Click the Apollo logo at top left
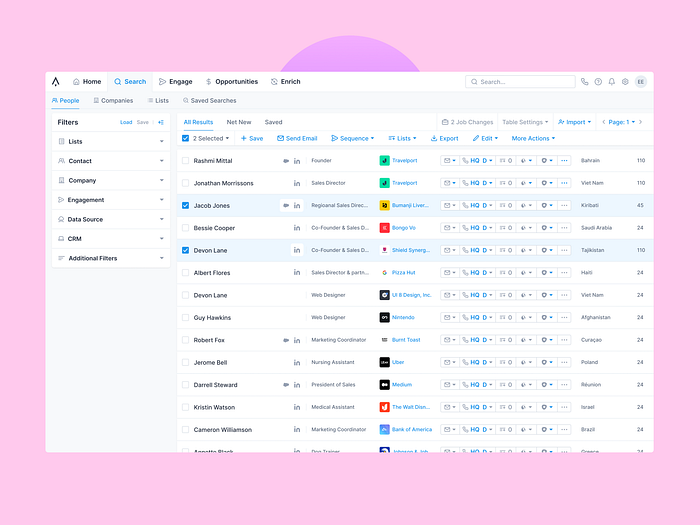The width and height of the screenshot is (700, 525). click(x=55, y=82)
